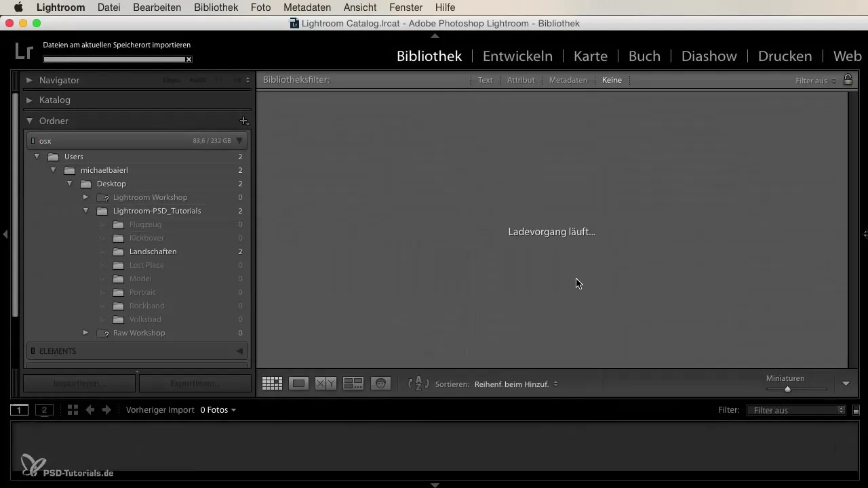Open filmstrip Filter aus combo box
The image size is (868, 488).
(796, 410)
